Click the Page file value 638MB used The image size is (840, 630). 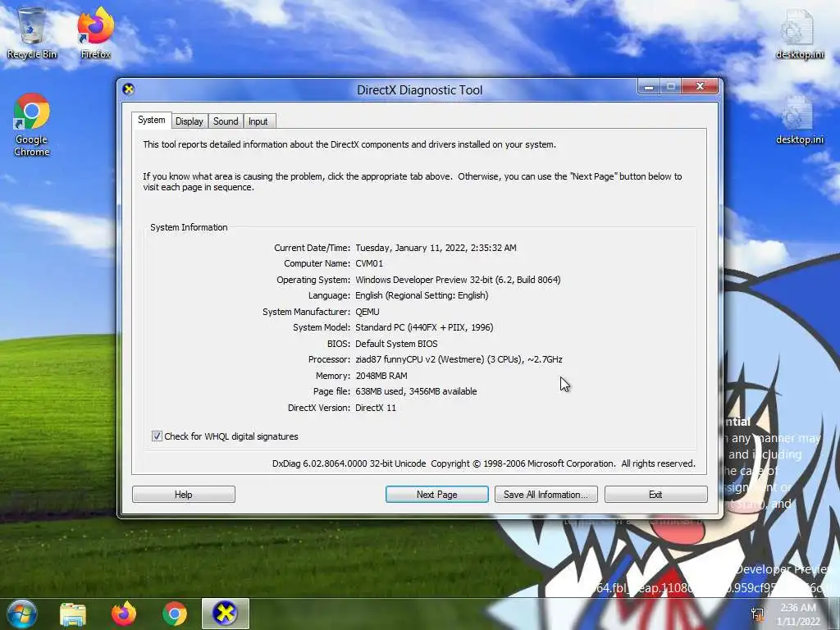[416, 391]
